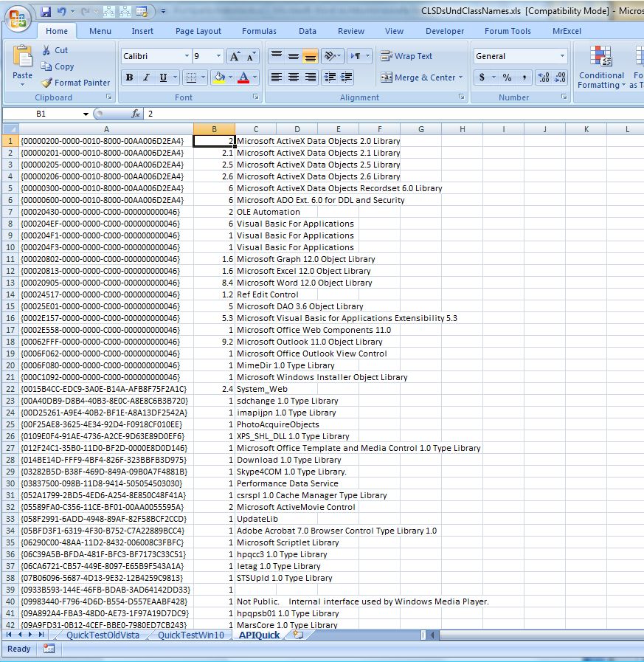Decrease decimal places

[x=560, y=77]
